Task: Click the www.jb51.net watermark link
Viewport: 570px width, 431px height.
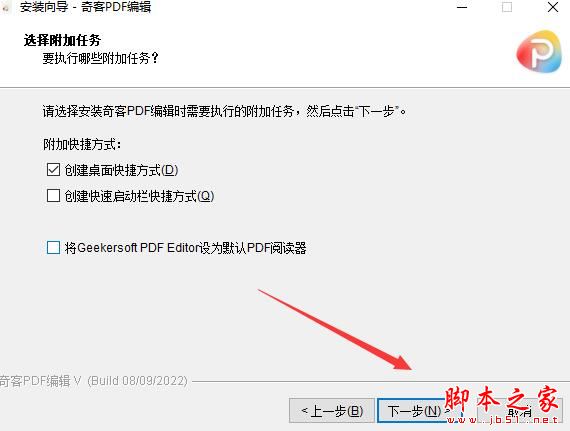Action: click(502, 420)
